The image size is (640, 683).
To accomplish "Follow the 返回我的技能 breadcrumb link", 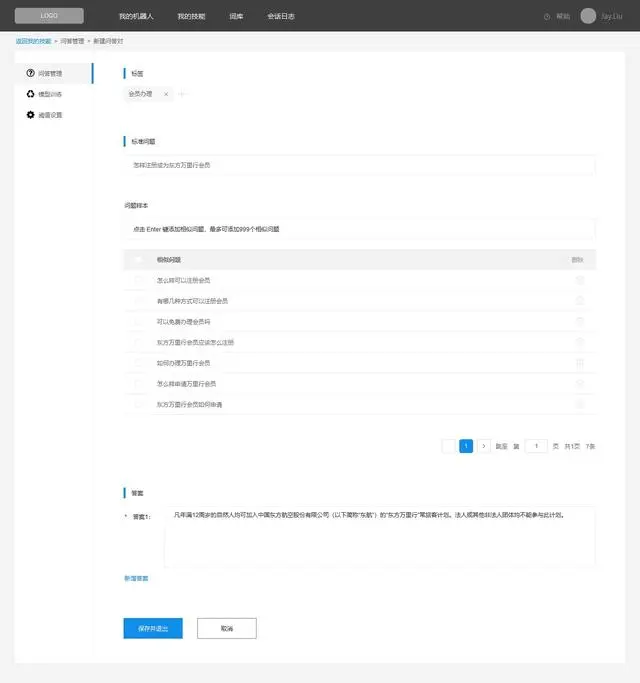I will (34, 41).
